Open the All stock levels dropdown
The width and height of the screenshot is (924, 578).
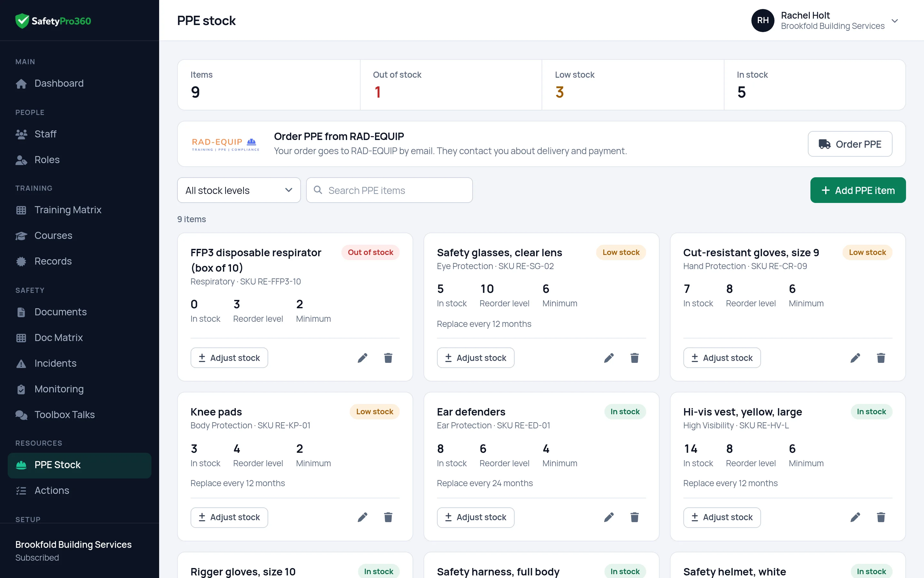239,190
